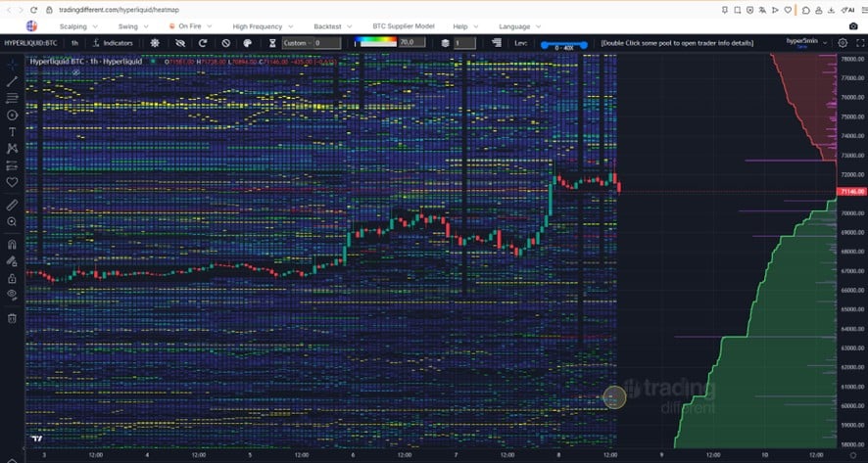This screenshot has height=463, width=868.
Task: Select the ruler measure tool
Action: (x=12, y=206)
